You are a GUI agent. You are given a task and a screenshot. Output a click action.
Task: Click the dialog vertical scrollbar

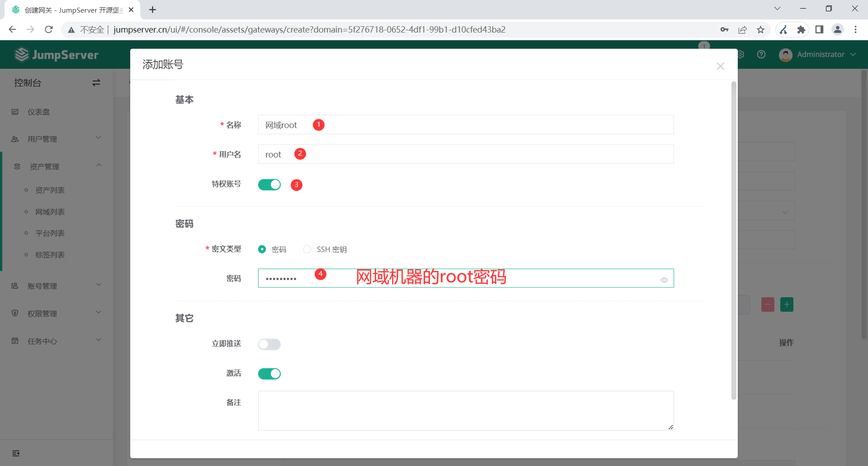[734, 240]
